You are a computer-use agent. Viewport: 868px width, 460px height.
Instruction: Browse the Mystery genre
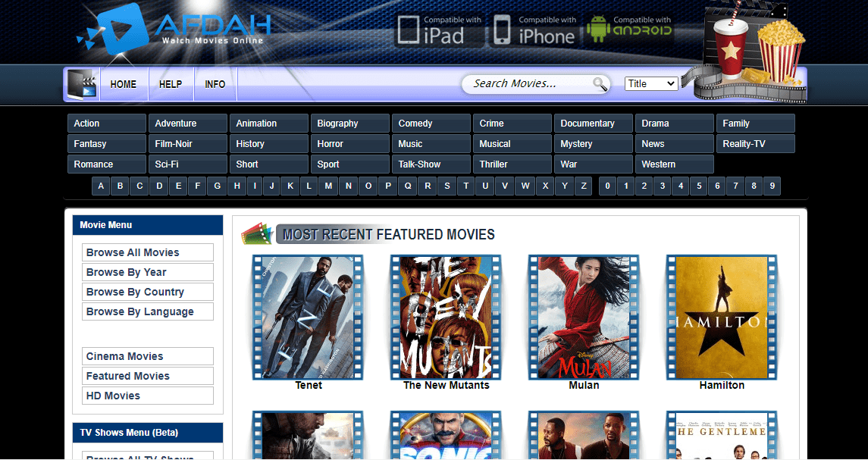594,144
